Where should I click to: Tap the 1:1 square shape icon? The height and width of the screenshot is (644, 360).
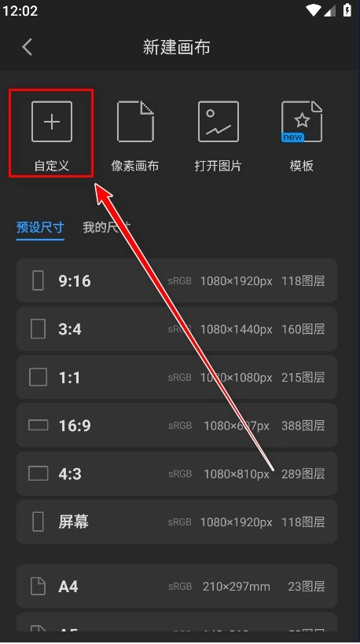tap(39, 377)
